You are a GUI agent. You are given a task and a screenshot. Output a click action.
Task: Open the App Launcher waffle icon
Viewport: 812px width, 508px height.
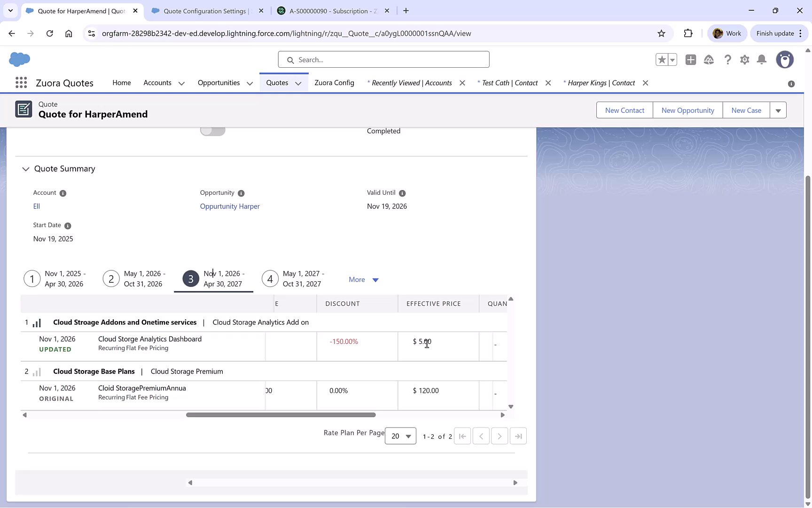[21, 82]
